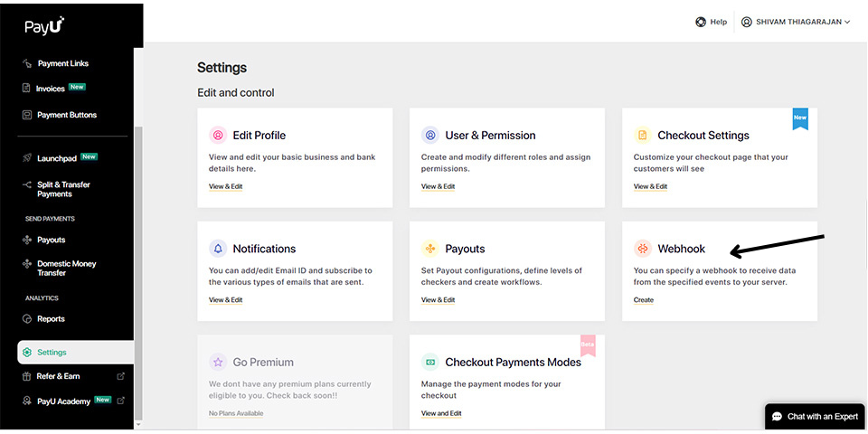Image resolution: width=868 pixels, height=434 pixels.
Task: Click the PayU logo
Action: pyautogui.click(x=44, y=27)
